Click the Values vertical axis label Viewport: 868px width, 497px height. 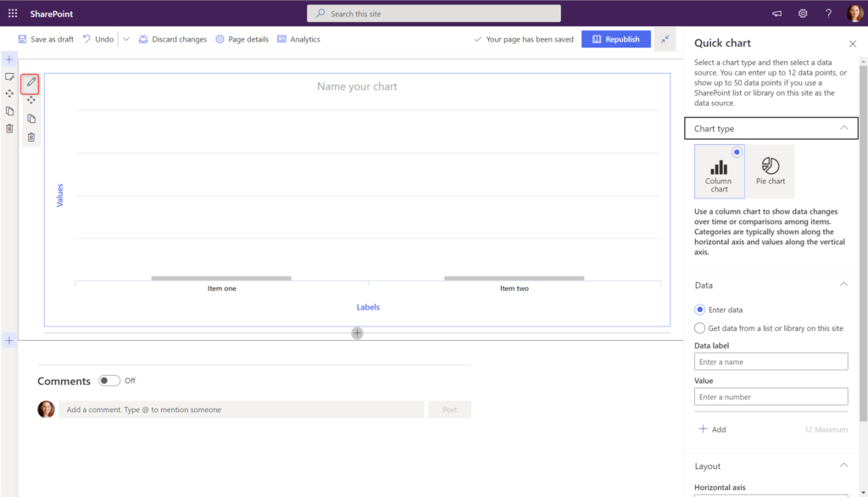coord(60,196)
